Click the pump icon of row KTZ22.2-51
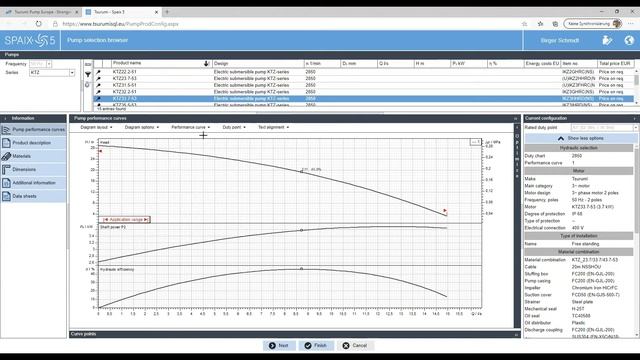Image resolution: width=640 pixels, height=360 pixels. [98, 72]
